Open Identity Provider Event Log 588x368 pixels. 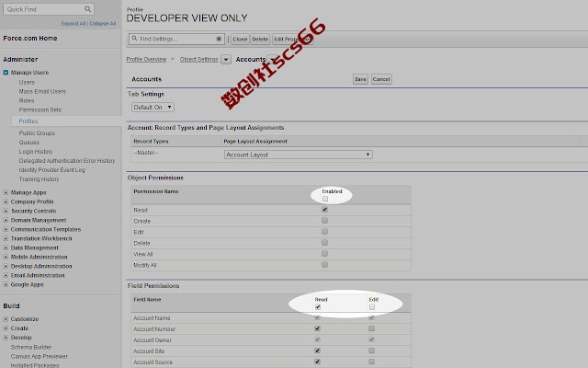coord(51,169)
